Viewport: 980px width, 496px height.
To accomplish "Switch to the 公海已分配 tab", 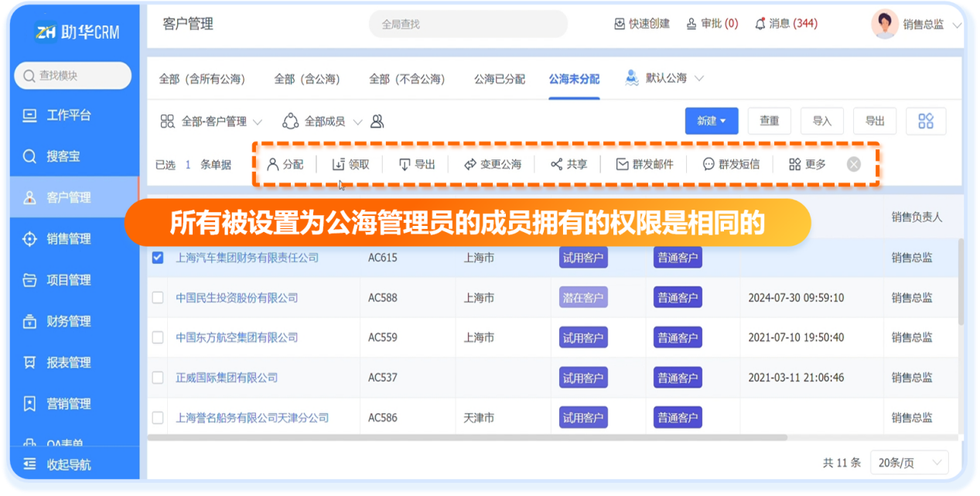I will point(499,79).
